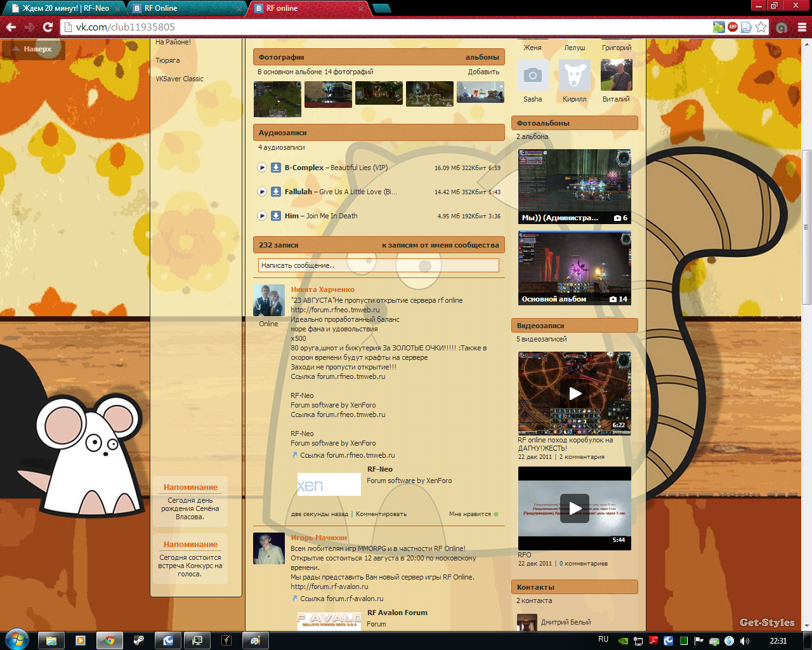Open a new browser tab
The height and width of the screenshot is (650, 812).
pos(382,8)
